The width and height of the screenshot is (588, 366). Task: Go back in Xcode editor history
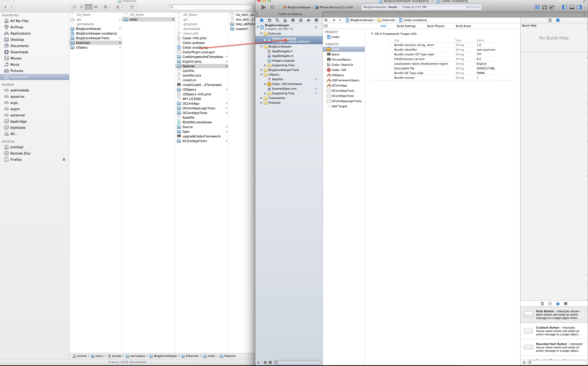click(x=334, y=20)
